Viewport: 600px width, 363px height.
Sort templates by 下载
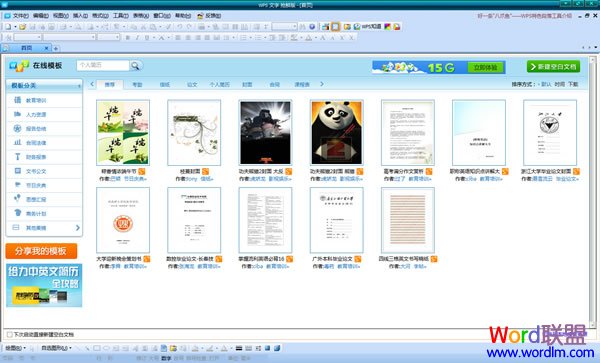click(573, 84)
